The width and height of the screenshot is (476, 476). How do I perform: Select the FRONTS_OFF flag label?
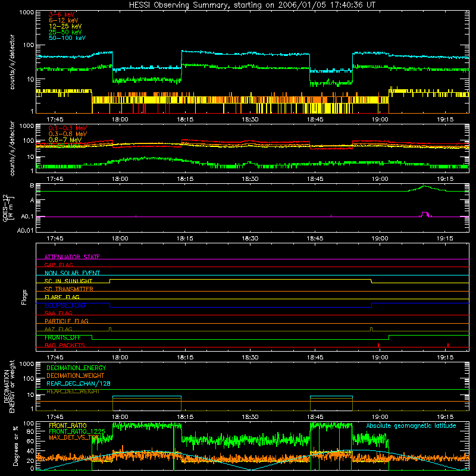62,337
